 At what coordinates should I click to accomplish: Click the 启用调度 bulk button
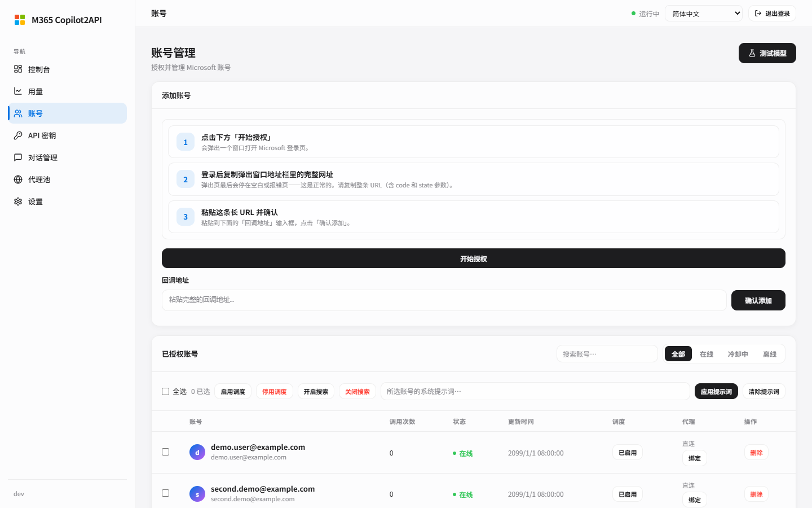tap(233, 391)
